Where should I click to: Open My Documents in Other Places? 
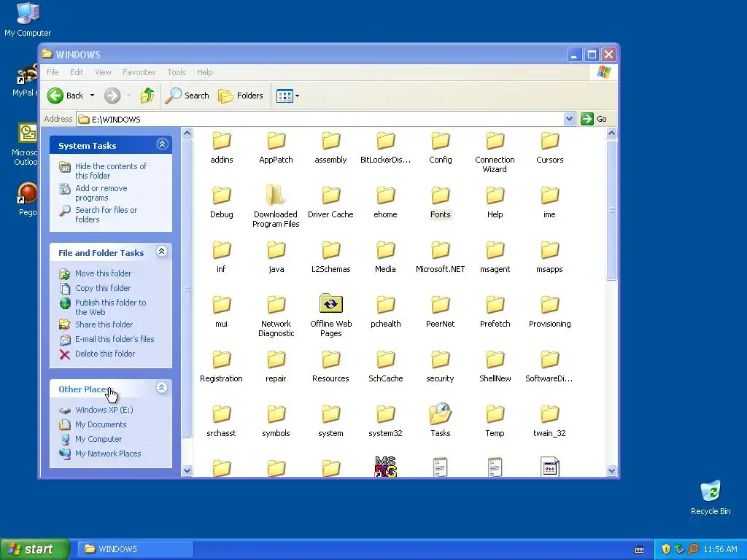101,425
